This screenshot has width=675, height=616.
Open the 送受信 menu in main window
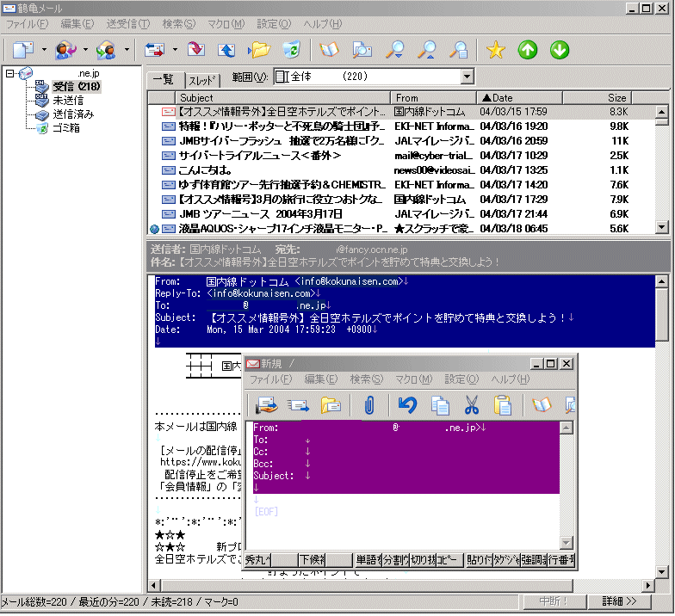pos(127,23)
